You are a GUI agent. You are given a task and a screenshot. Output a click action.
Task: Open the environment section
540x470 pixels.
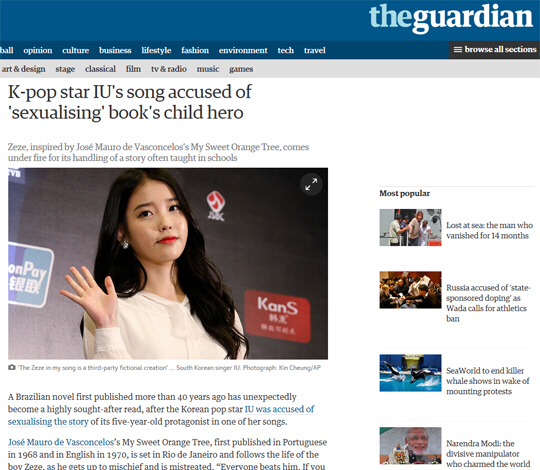coord(243,50)
